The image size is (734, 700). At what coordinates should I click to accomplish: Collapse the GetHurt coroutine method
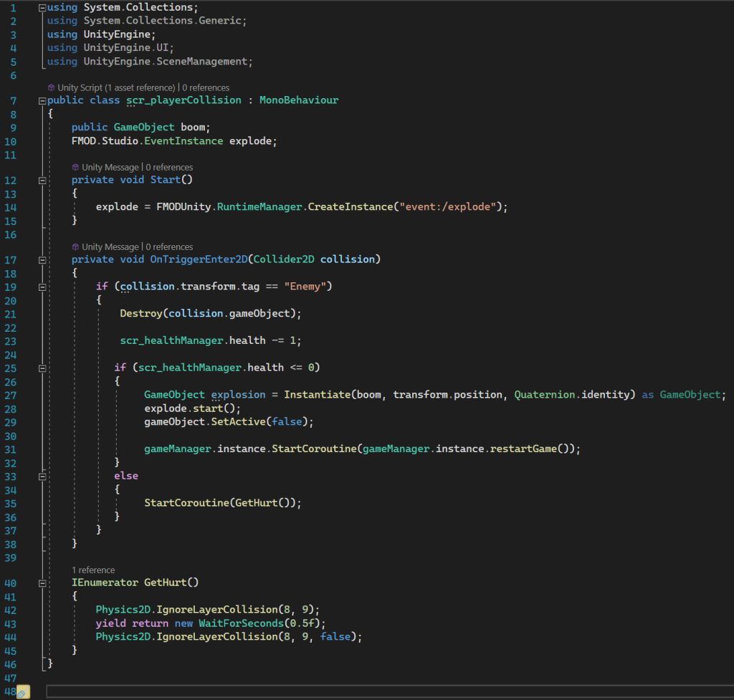[42, 583]
